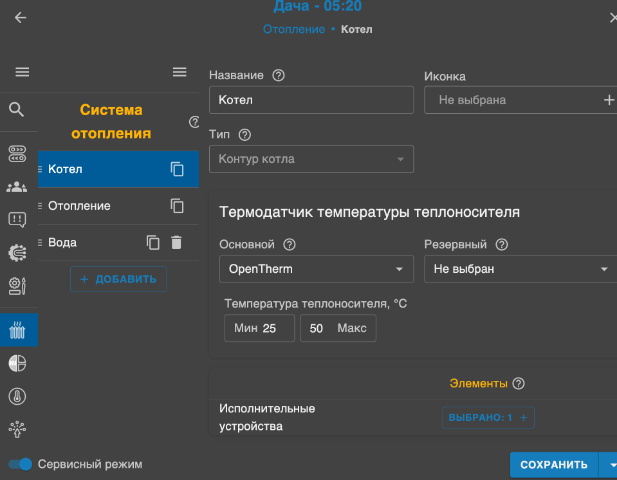Click help icon next to Название
The height and width of the screenshot is (480, 617).
pyautogui.click(x=278, y=76)
